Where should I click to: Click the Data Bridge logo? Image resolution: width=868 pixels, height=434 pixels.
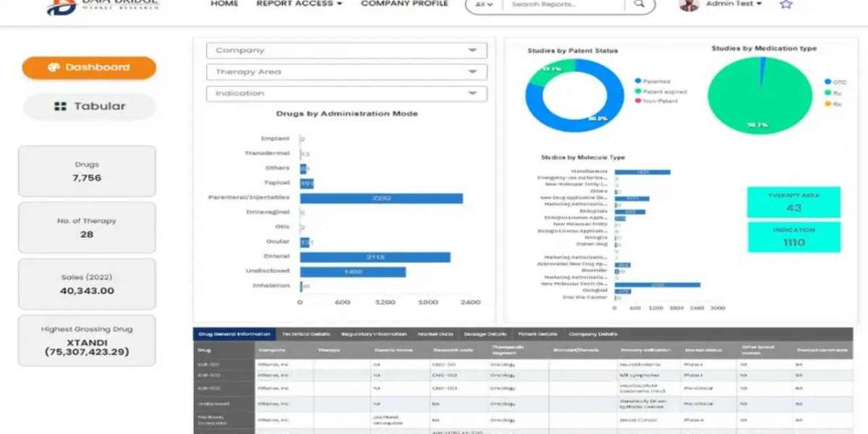tap(103, 7)
